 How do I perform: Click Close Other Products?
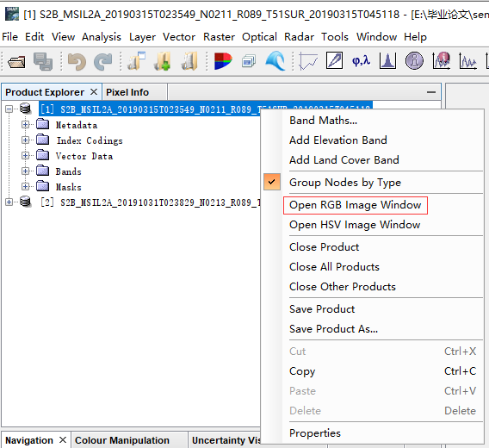tap(343, 287)
